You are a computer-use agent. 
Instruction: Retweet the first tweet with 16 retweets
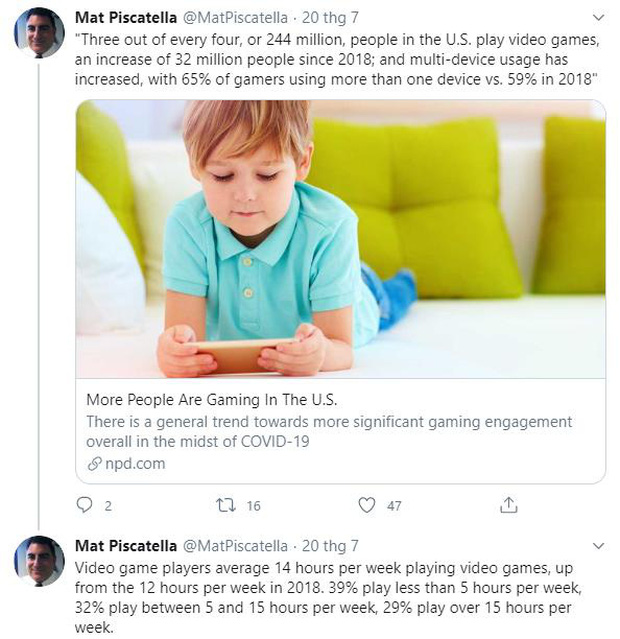[x=225, y=505]
